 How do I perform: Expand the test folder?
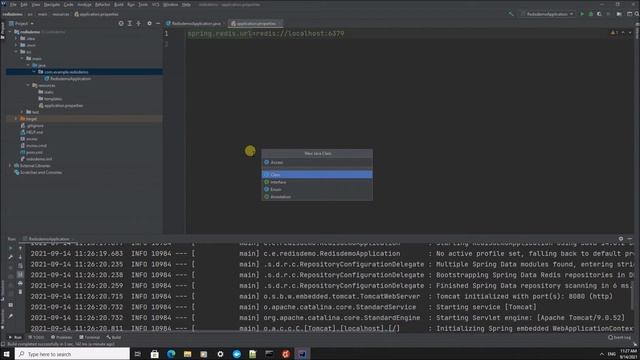(x=22, y=112)
